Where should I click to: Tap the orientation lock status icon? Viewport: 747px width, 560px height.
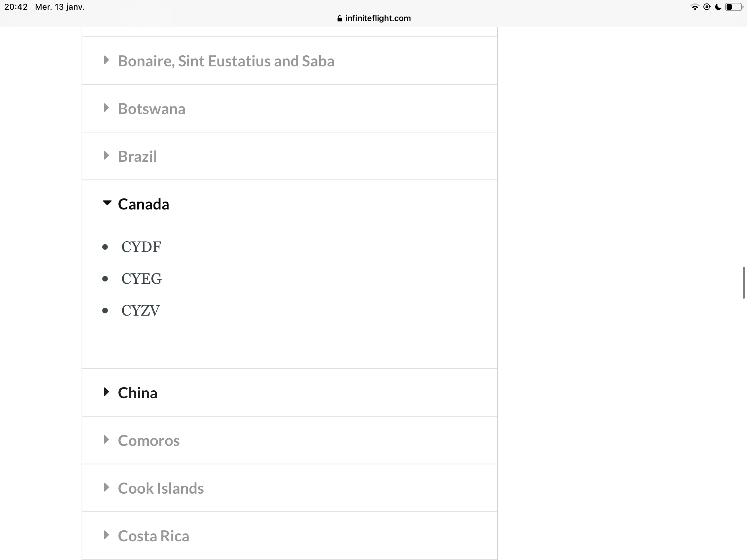(x=707, y=7)
